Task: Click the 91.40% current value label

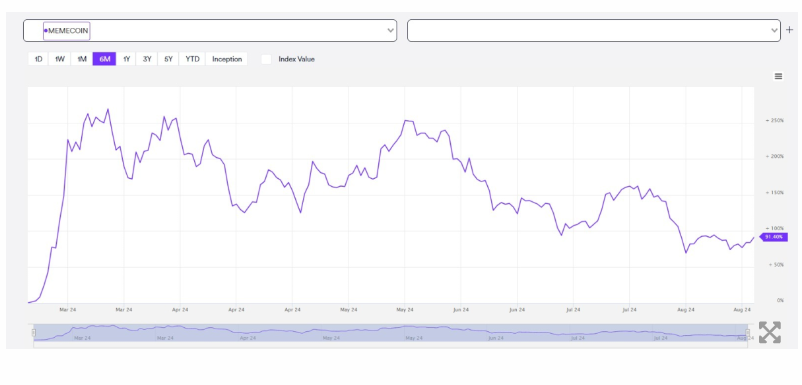Action: [x=773, y=237]
